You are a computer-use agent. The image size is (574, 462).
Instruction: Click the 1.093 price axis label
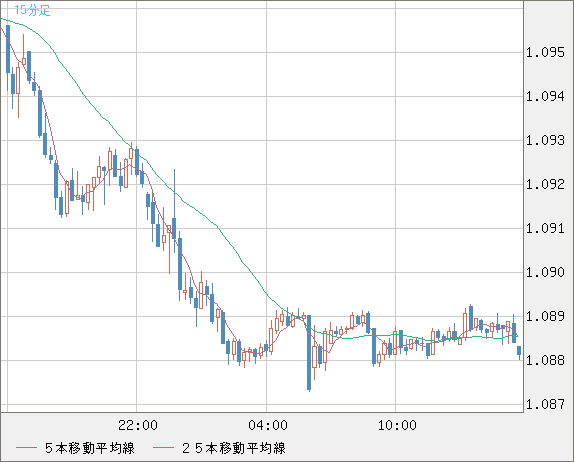pos(545,140)
